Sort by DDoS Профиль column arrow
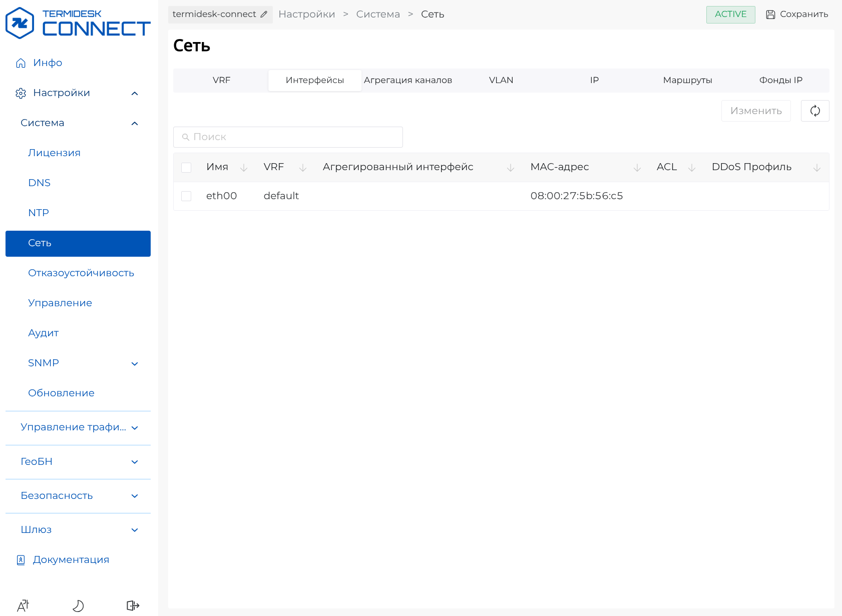Image resolution: width=842 pixels, height=616 pixels. pos(816,168)
